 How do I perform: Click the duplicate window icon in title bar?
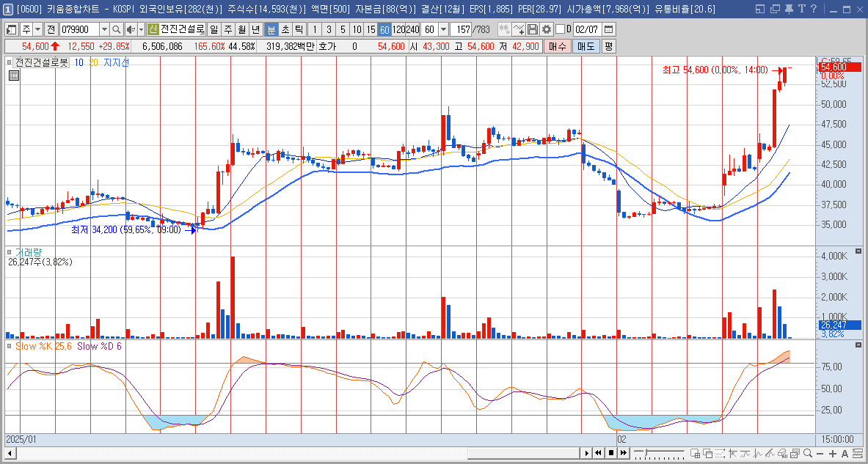[x=774, y=9]
